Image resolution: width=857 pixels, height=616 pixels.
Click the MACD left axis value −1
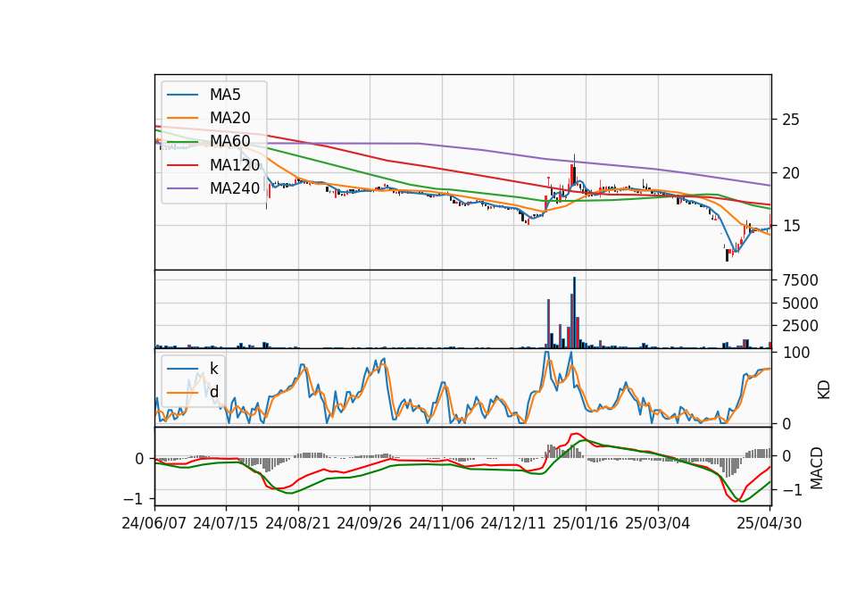[133, 499]
